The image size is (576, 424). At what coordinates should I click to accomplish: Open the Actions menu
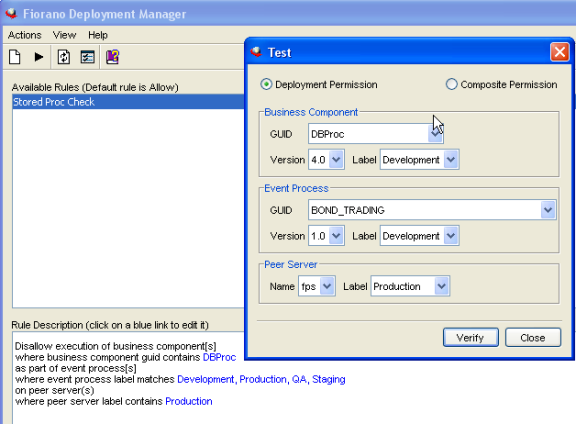pos(25,35)
